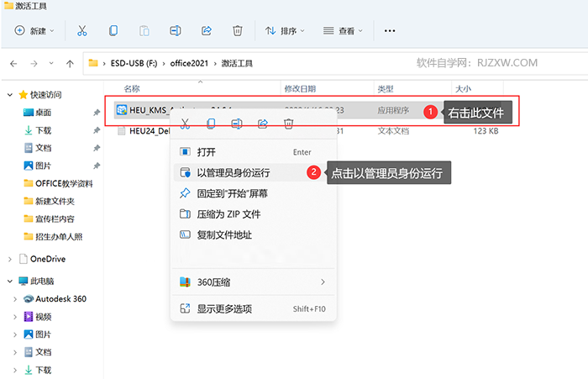Click the Copy icon in top toolbar
Screen dimensions: 588x379
pyautogui.click(x=113, y=31)
